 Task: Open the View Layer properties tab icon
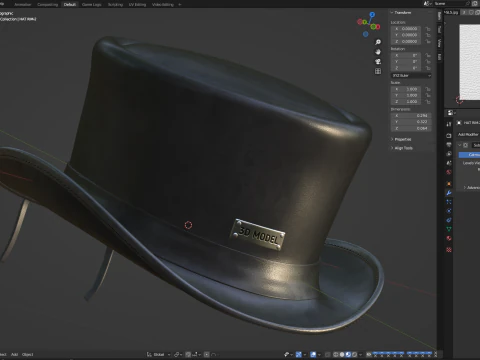(449, 154)
